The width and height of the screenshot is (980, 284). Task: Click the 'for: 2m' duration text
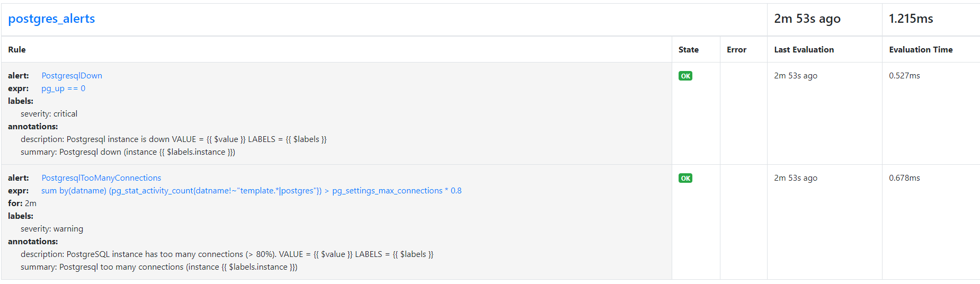22,203
